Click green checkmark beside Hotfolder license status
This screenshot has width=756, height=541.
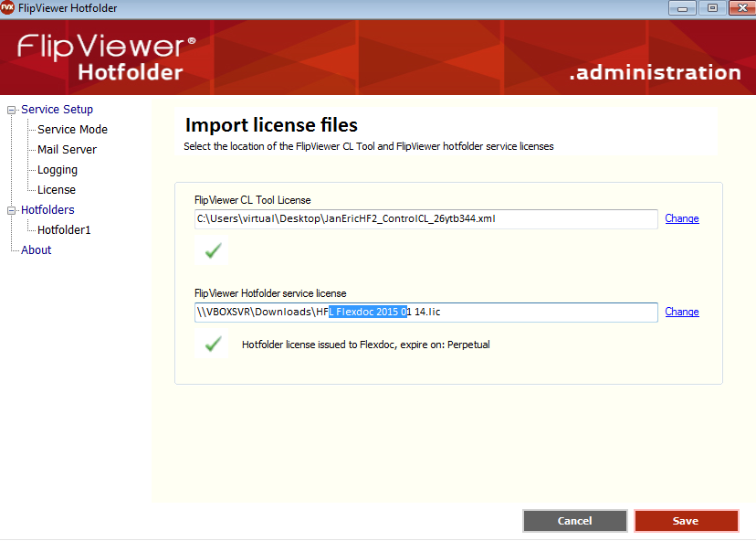(213, 345)
